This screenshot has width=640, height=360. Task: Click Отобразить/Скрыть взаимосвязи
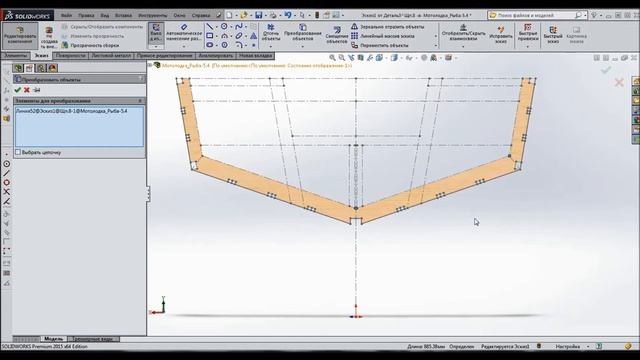(463, 33)
